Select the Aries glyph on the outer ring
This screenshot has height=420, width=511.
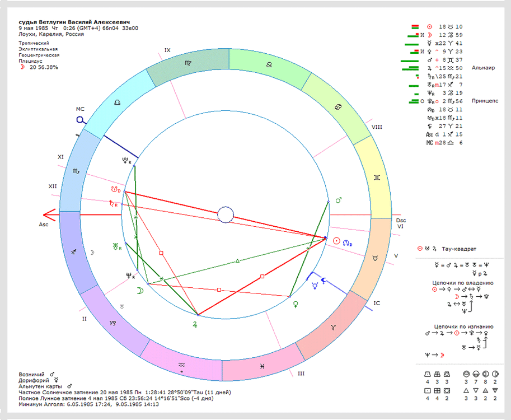tap(332, 328)
